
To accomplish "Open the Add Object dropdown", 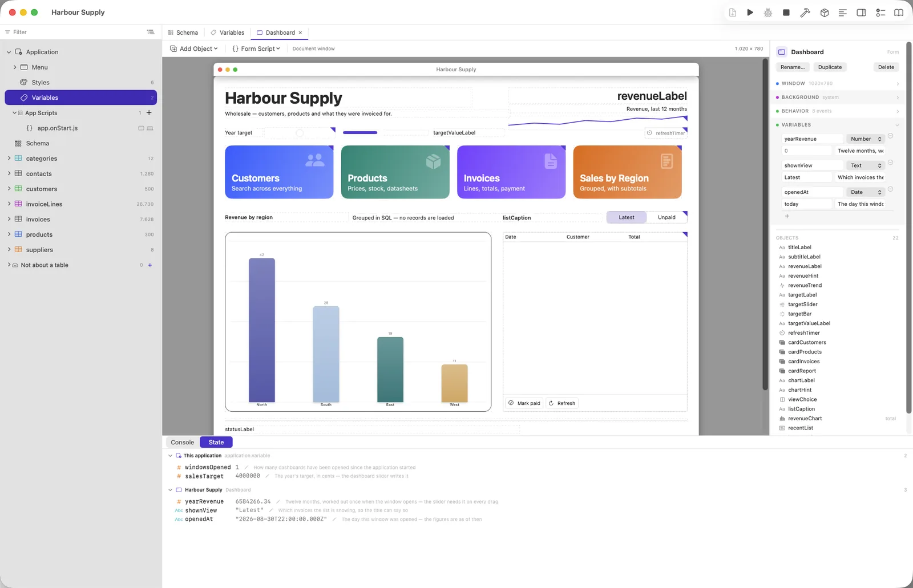I will [194, 48].
